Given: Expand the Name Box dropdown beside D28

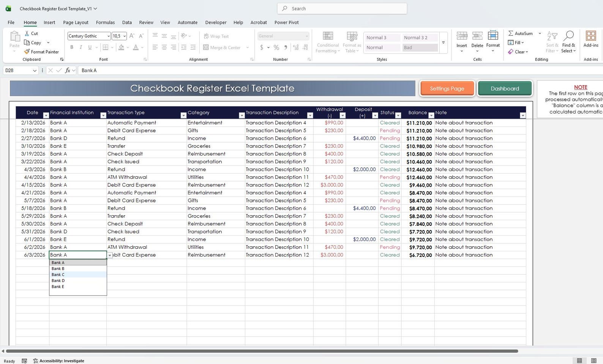Looking at the screenshot, I should point(35,71).
